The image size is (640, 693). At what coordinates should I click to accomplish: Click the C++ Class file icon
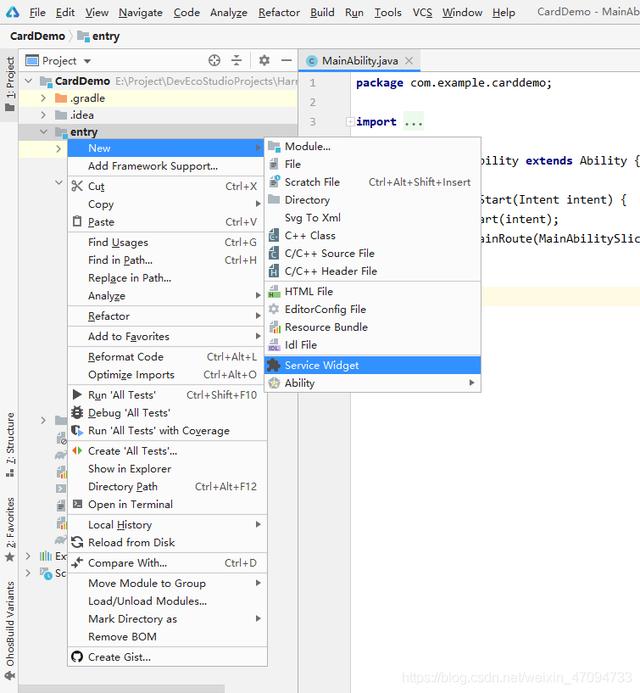[x=273, y=236]
